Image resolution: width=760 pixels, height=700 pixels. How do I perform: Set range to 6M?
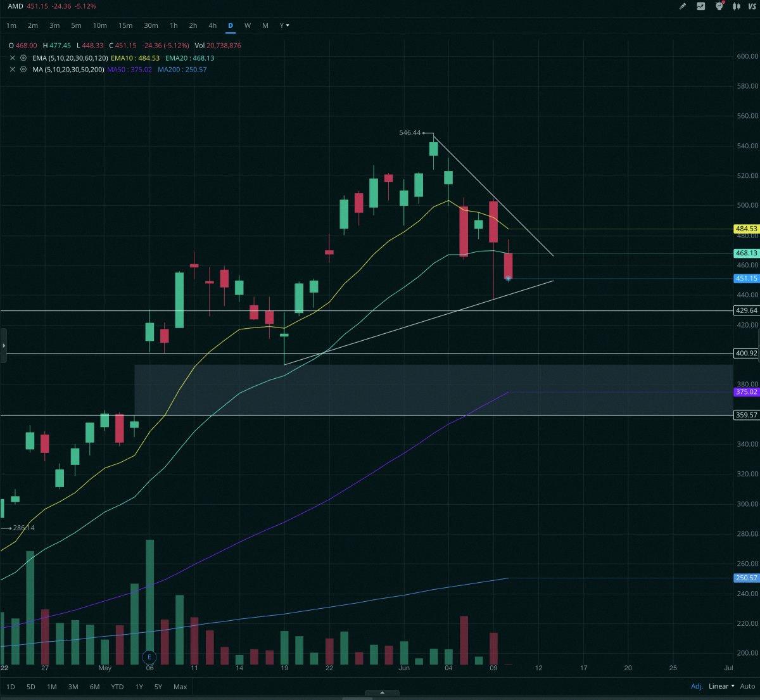(95, 687)
